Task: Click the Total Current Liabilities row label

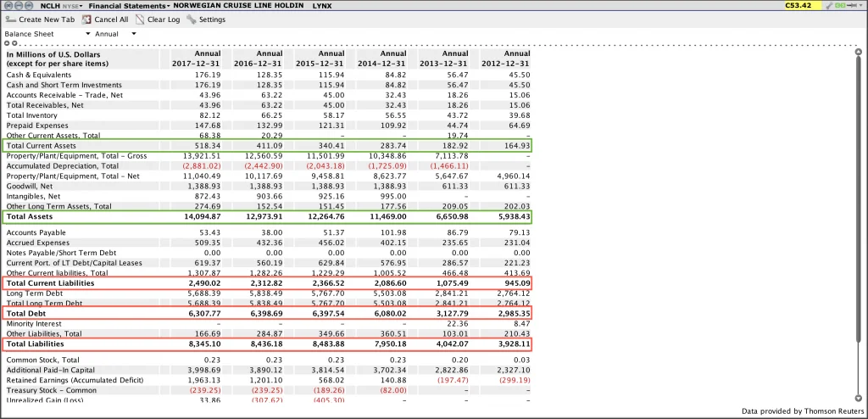Action: point(50,283)
